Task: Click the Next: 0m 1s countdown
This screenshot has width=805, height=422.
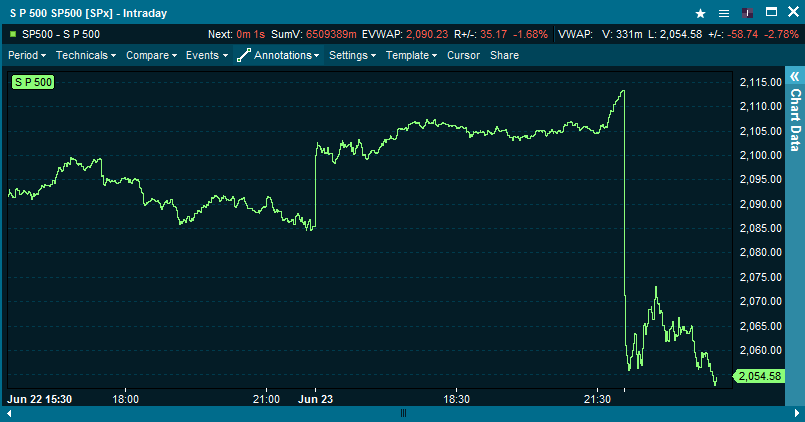Action: tap(236, 34)
